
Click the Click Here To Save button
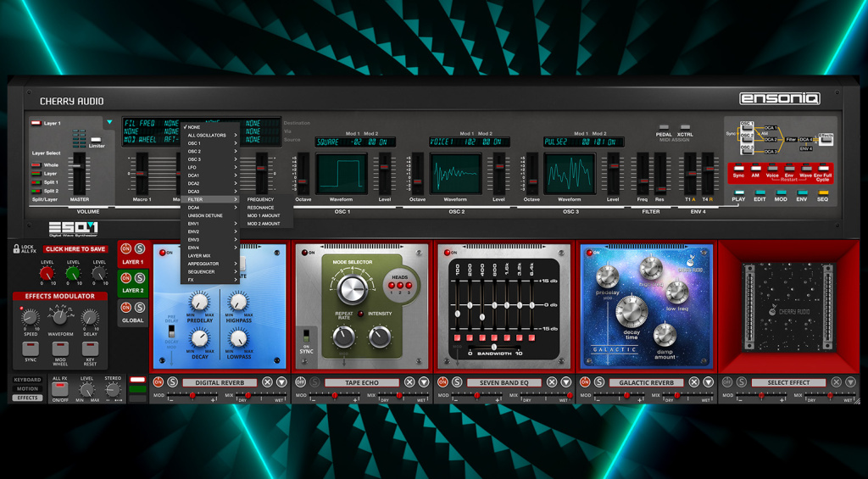[75, 249]
